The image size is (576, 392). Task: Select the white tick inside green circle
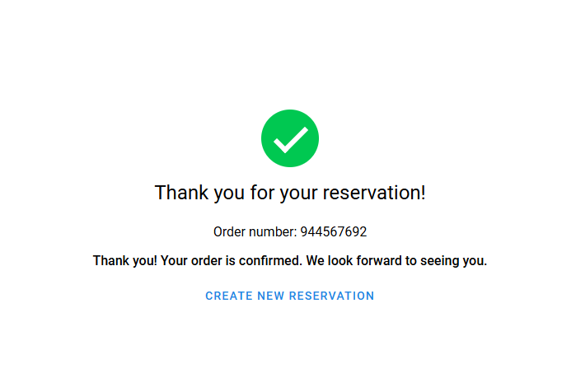pos(291,139)
